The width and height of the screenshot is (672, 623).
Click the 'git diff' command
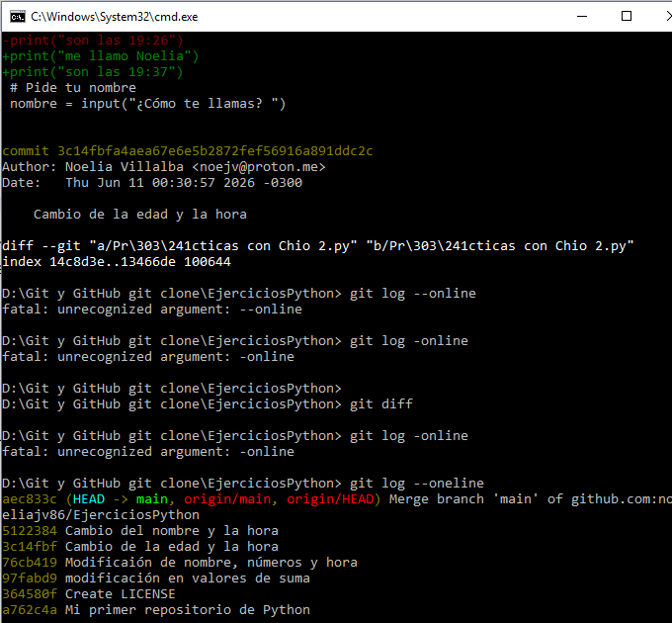pos(381,404)
